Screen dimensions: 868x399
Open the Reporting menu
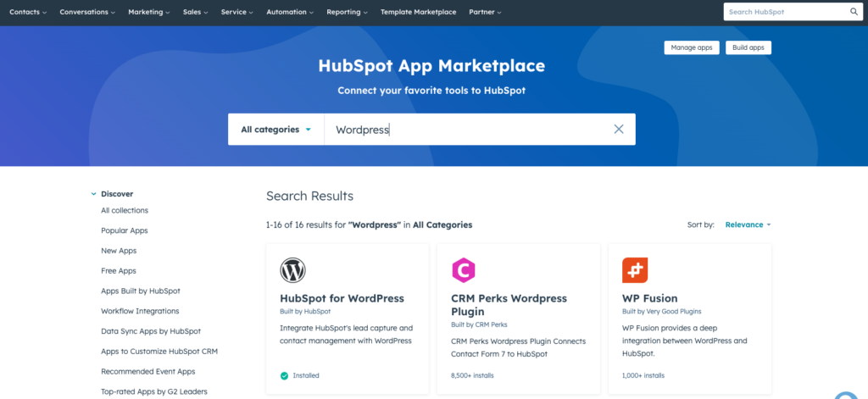[x=347, y=12]
